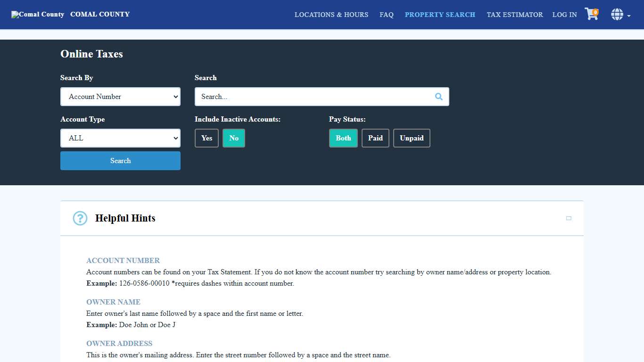Click the Helpful Hints question mark icon

[80, 218]
